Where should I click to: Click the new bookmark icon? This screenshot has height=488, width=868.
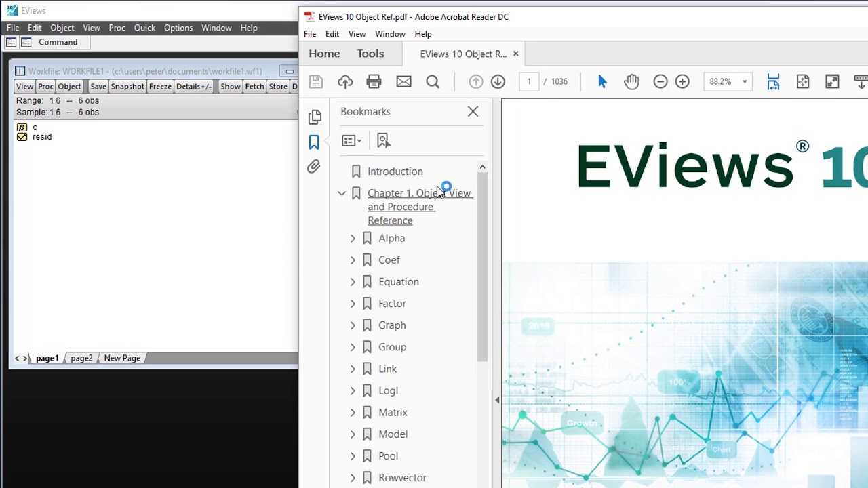coord(383,140)
